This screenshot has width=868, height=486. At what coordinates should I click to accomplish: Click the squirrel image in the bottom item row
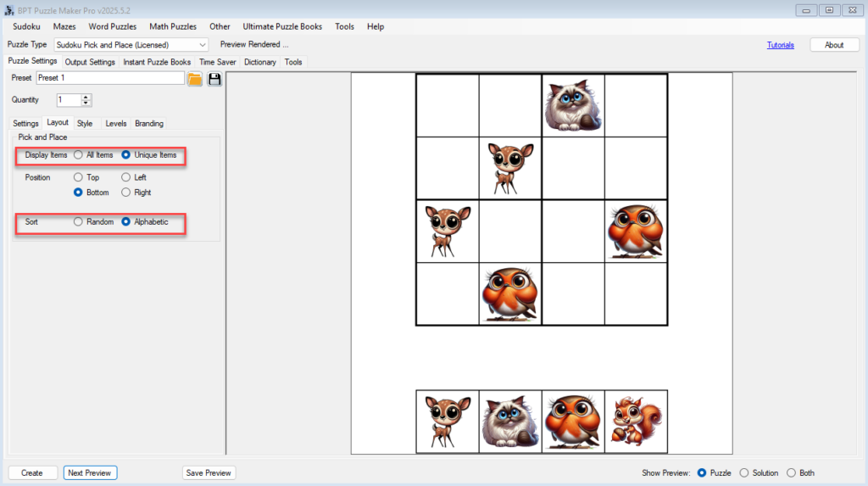click(636, 422)
